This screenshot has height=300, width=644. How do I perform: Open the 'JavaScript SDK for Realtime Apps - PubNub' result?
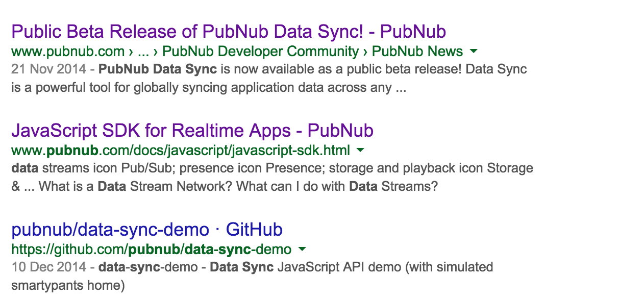point(192,131)
